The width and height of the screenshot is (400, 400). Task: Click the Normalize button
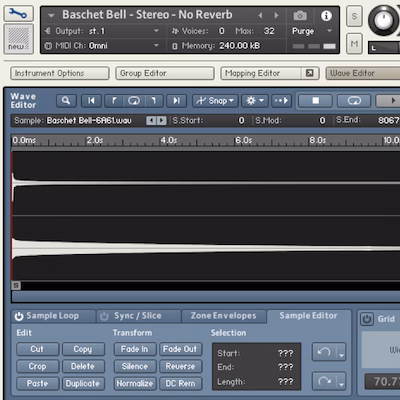click(x=134, y=384)
